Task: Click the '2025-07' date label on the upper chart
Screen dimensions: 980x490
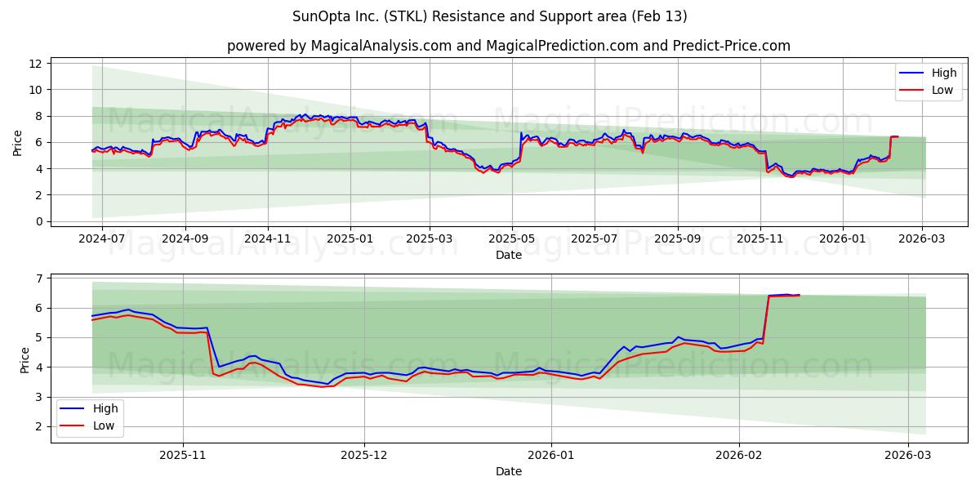Action: click(x=594, y=239)
